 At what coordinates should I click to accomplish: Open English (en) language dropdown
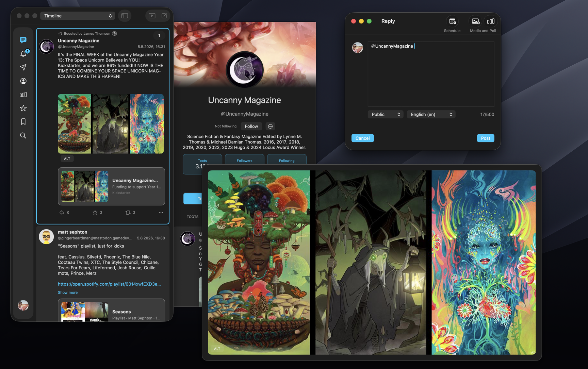[431, 114]
